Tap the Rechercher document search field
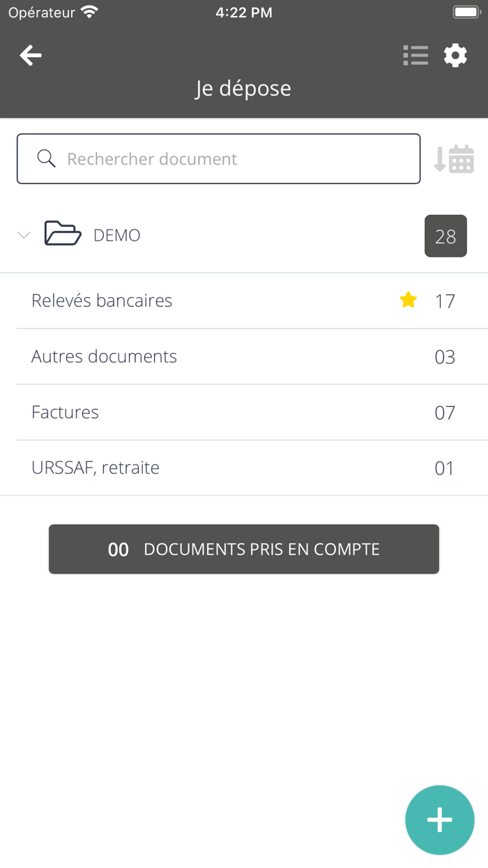 coord(209,158)
